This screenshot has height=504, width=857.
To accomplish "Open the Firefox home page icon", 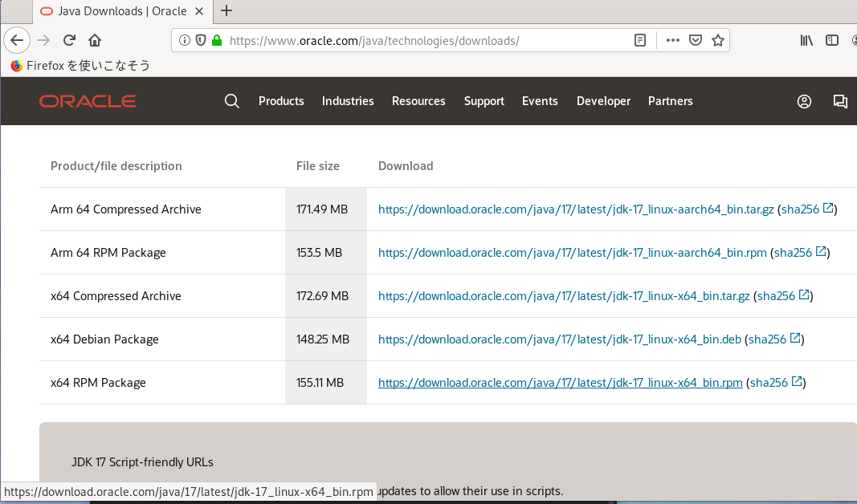I will (95, 40).
